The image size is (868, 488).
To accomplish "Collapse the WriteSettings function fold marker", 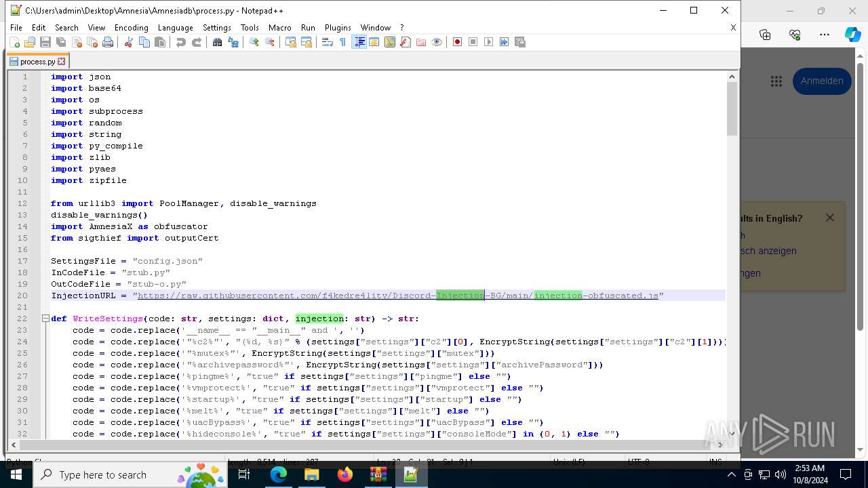I will (x=45, y=319).
